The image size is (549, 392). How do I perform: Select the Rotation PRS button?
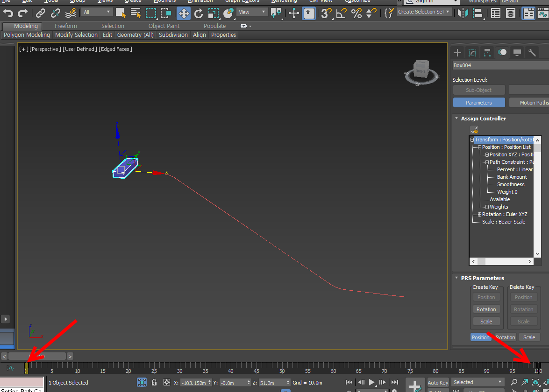505,337
